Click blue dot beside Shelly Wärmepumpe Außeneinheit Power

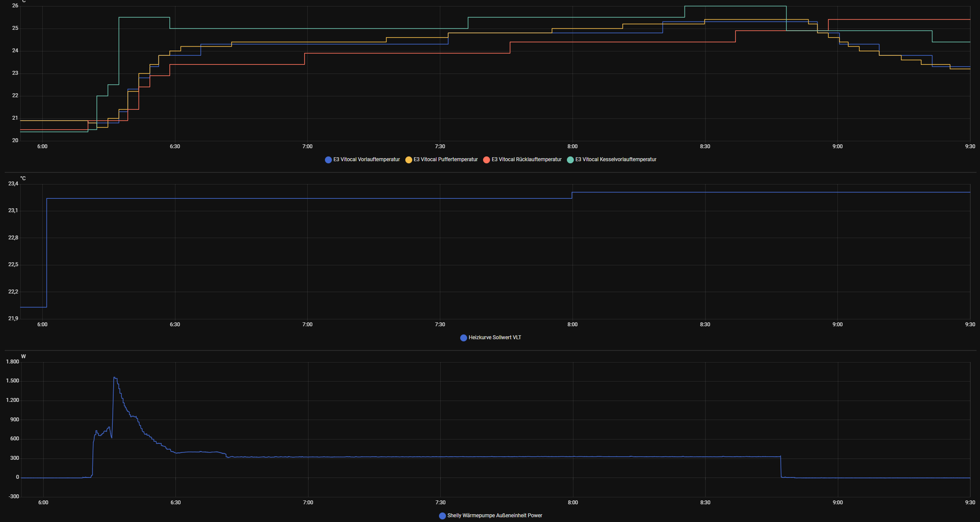pyautogui.click(x=442, y=516)
